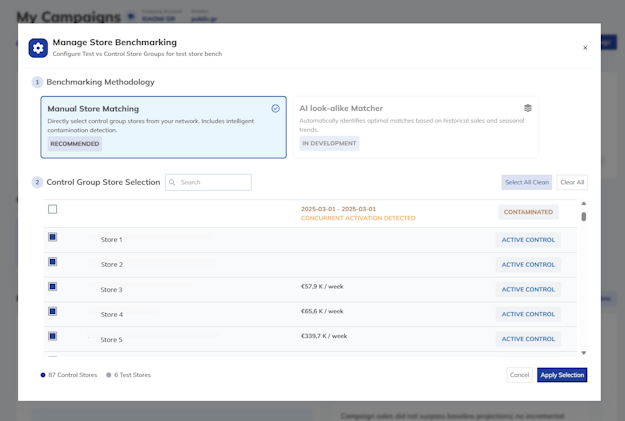Click the step 2 number badge
The height and width of the screenshot is (421, 625).
pyautogui.click(x=37, y=182)
